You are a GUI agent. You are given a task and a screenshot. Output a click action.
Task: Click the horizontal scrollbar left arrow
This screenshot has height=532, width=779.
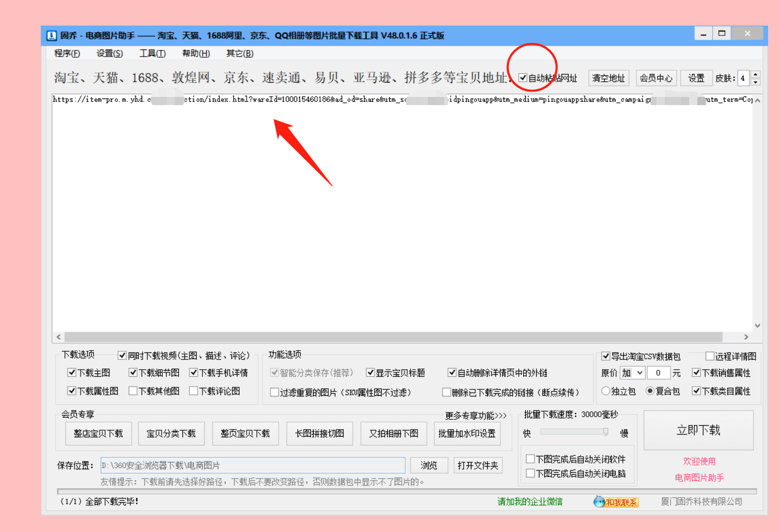coord(59,337)
